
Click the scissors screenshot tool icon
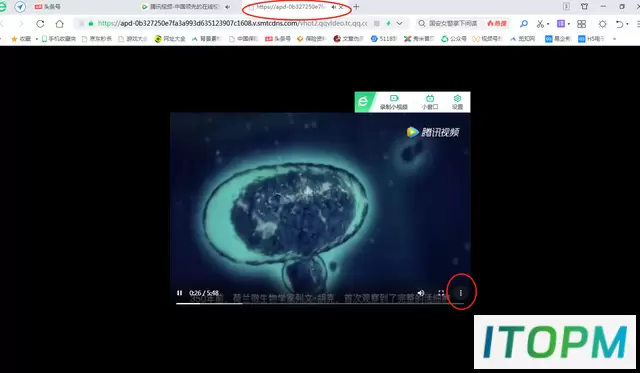pyautogui.click(x=540, y=24)
